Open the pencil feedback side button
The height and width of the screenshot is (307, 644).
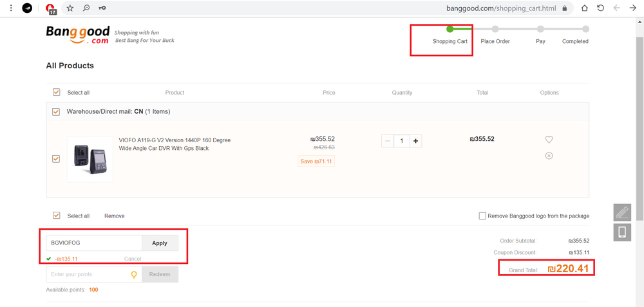622,212
